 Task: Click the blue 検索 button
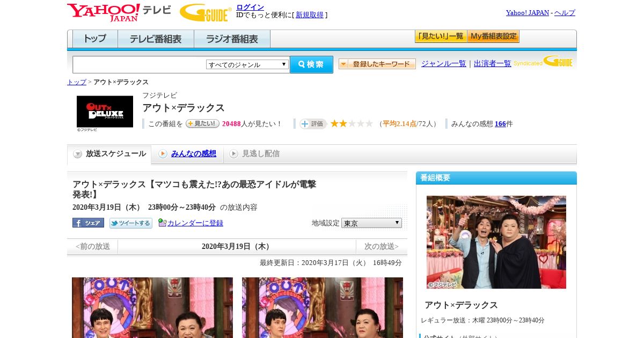coord(311,64)
